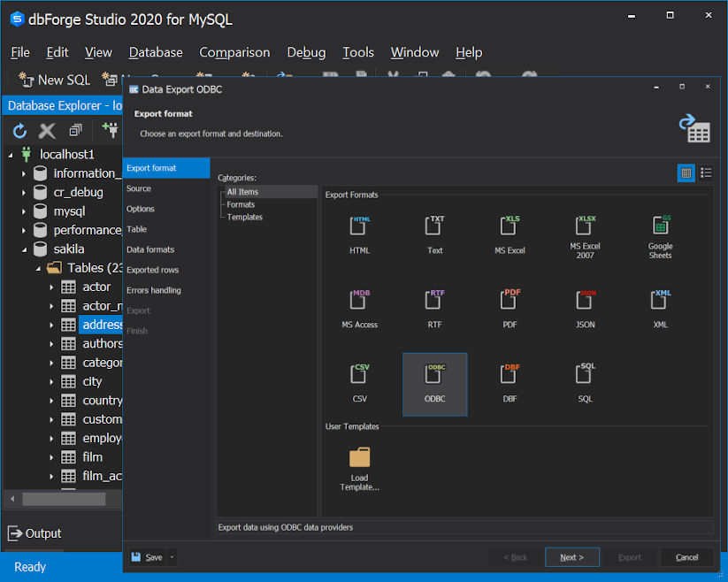Open the View menu

tap(98, 52)
